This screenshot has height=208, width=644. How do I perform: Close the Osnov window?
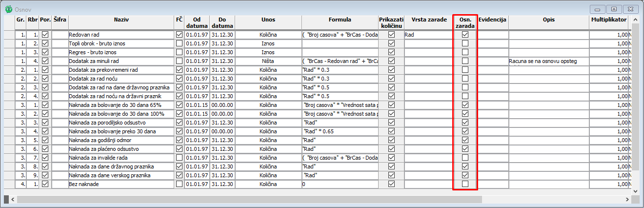pyautogui.click(x=631, y=9)
